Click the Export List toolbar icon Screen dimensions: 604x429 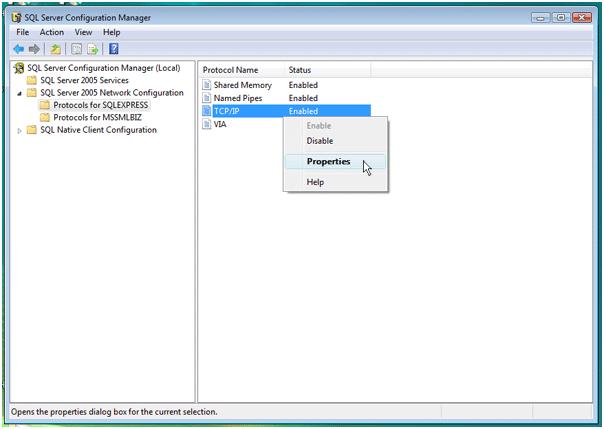click(x=93, y=49)
